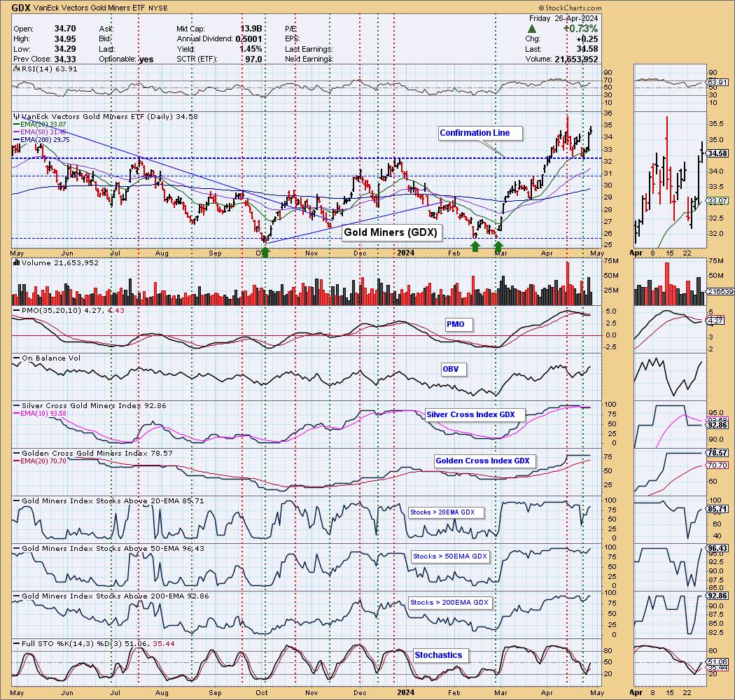735x700 pixels.
Task: Click the green arrow under the February low
Action: click(475, 246)
